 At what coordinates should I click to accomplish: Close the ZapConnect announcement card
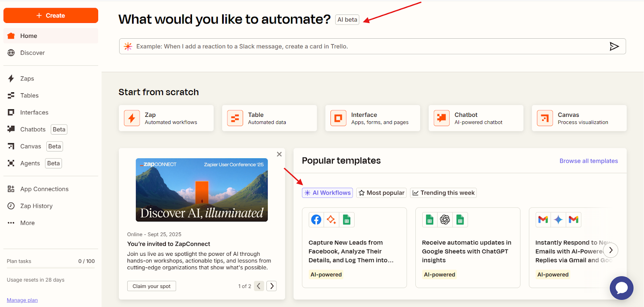point(279,154)
